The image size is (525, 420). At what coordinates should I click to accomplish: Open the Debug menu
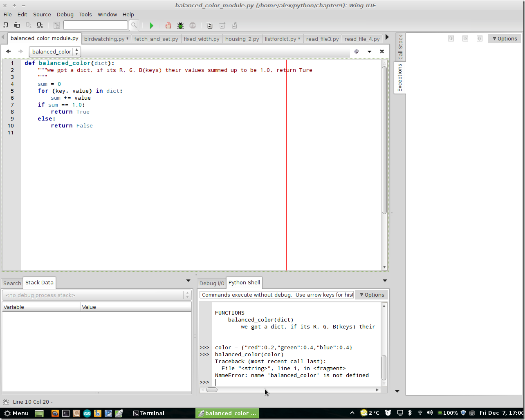(65, 14)
